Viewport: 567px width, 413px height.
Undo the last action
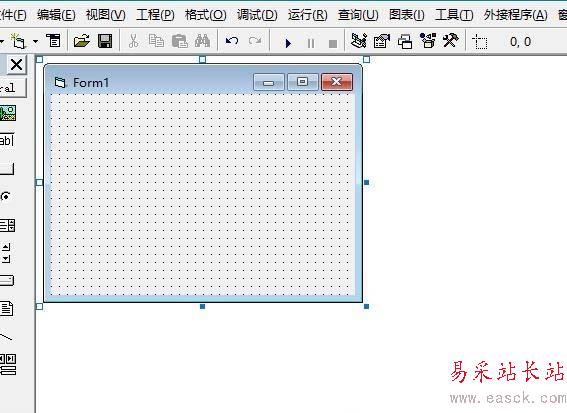[x=232, y=41]
